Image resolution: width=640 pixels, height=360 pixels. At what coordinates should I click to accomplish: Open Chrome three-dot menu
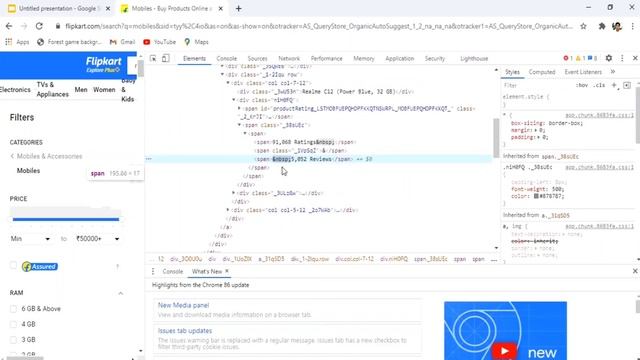[x=632, y=26]
